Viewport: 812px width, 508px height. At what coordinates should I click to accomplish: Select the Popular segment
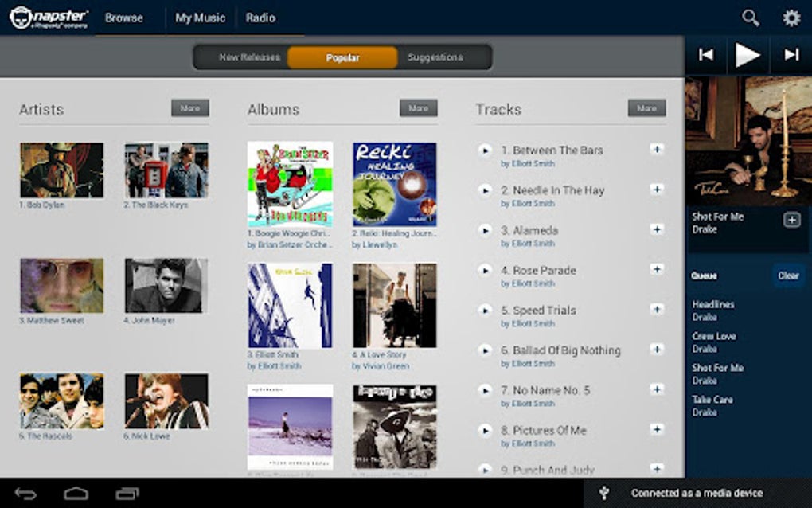click(x=342, y=57)
